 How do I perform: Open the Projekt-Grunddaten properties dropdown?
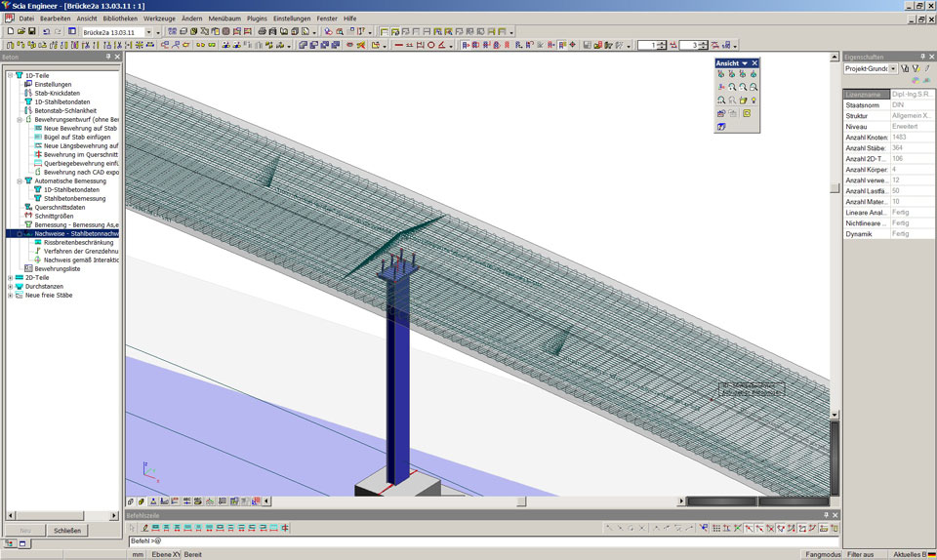893,69
